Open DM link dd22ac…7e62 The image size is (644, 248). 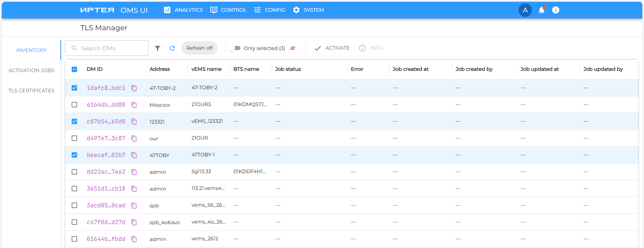point(106,172)
